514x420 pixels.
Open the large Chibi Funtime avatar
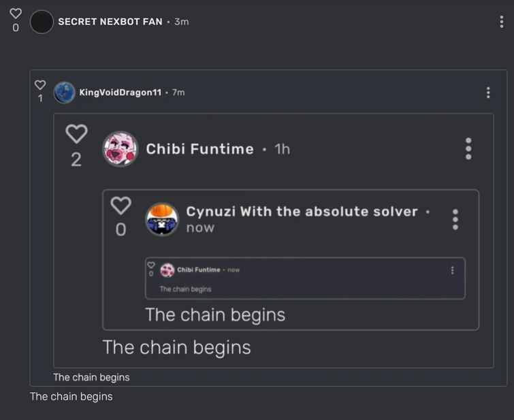(x=121, y=149)
